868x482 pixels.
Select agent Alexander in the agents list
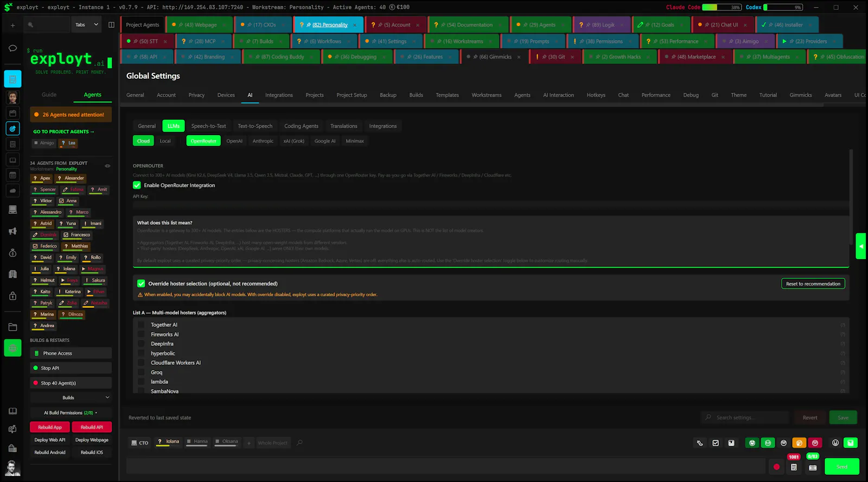[72, 178]
